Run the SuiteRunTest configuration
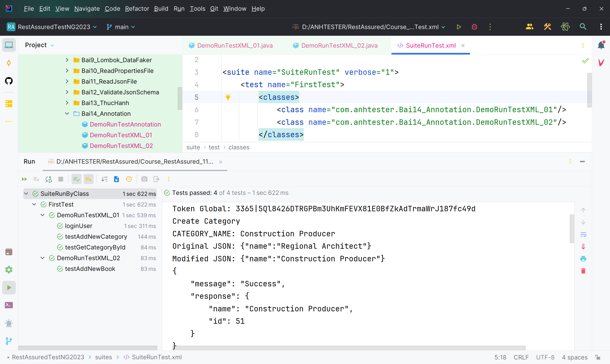The height and width of the screenshot is (364, 610). (459, 27)
